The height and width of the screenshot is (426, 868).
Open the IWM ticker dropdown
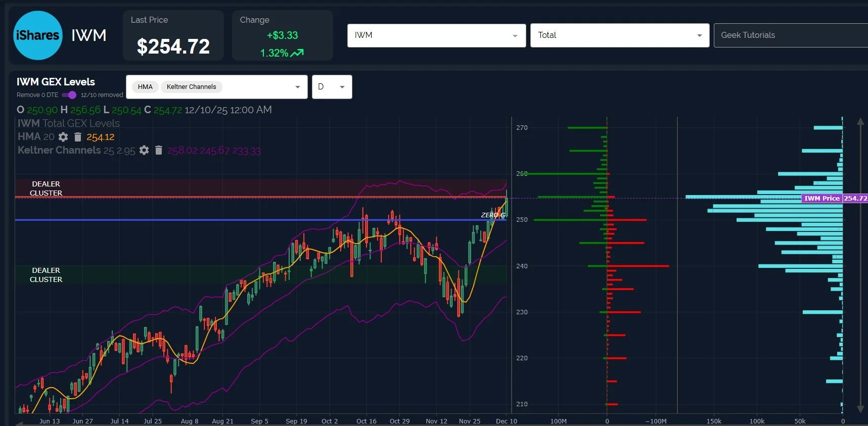click(436, 35)
